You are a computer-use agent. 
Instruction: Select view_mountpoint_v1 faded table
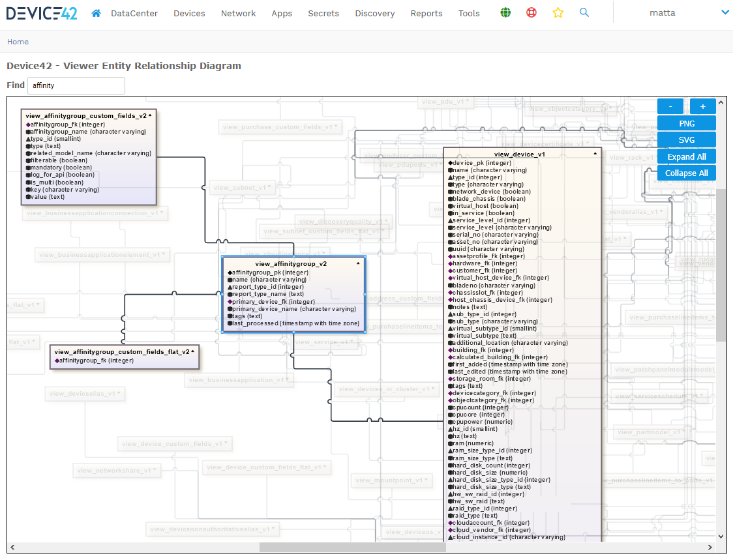click(392, 480)
